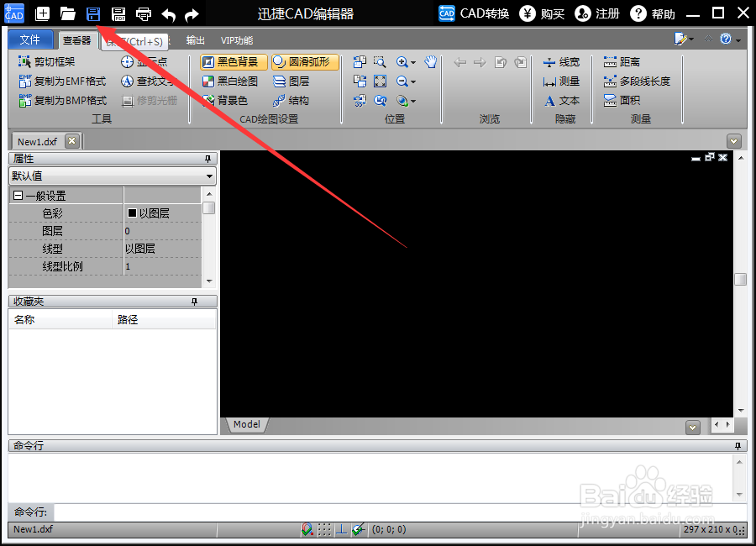Click the rotate 35 degrees icon

coord(360,100)
